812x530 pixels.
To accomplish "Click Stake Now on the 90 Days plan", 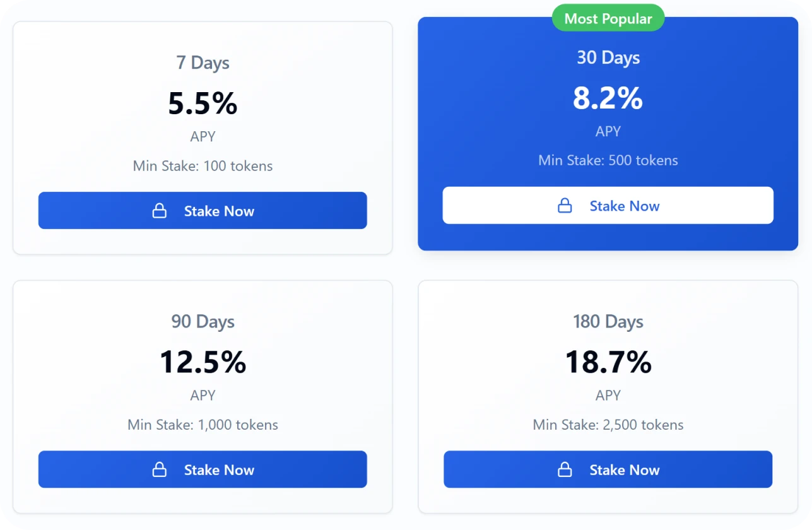I will click(203, 469).
